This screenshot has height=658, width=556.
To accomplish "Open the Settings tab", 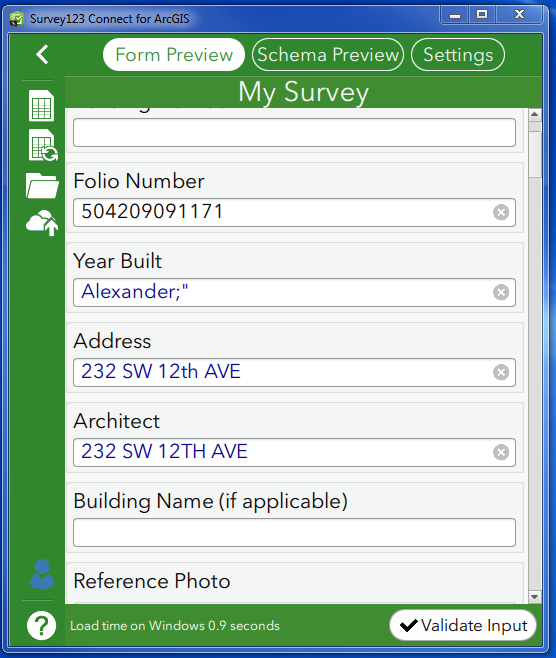I will (x=458, y=55).
